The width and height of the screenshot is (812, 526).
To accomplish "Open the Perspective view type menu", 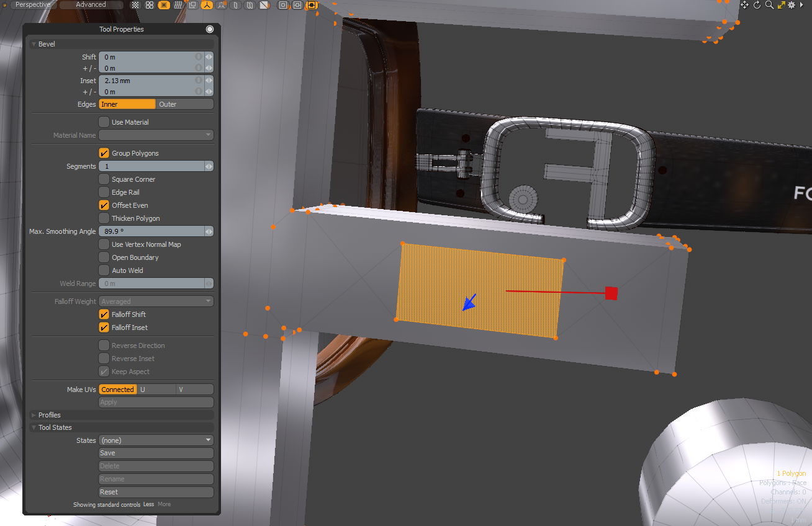I will tap(33, 5).
